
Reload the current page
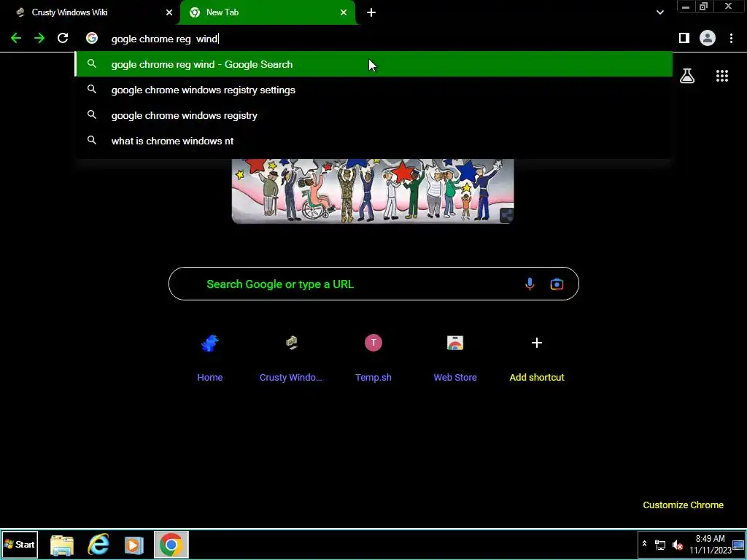[x=63, y=38]
